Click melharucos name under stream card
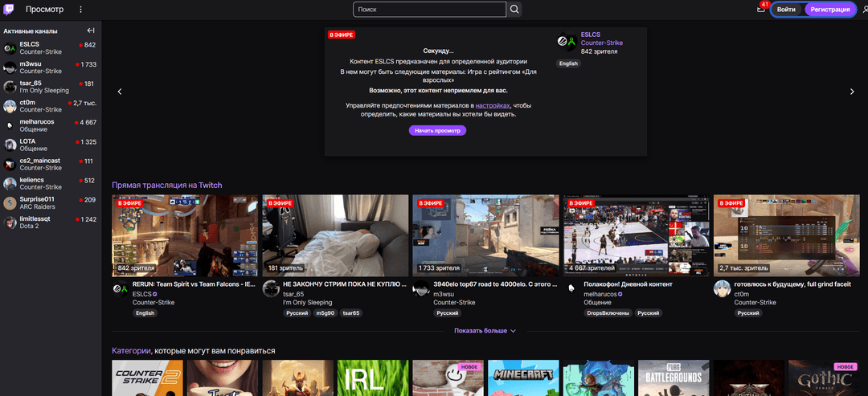868x396 pixels. click(x=600, y=294)
